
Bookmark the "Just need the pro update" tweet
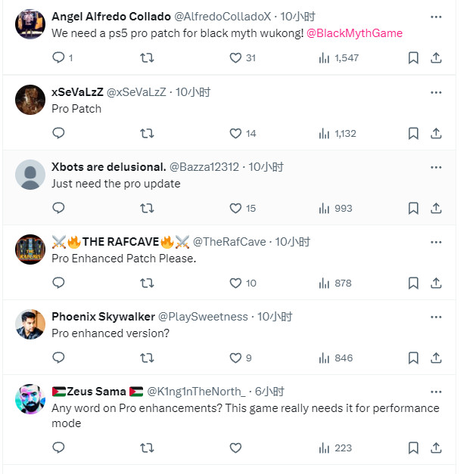coord(413,208)
